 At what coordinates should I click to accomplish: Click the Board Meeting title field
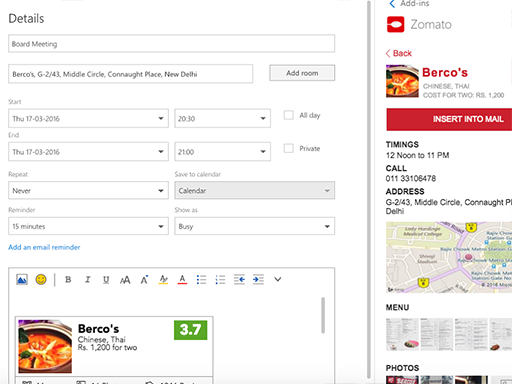point(171,44)
